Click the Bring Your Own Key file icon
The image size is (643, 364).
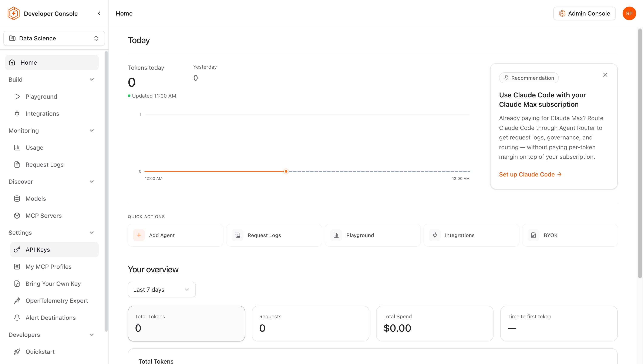click(17, 283)
